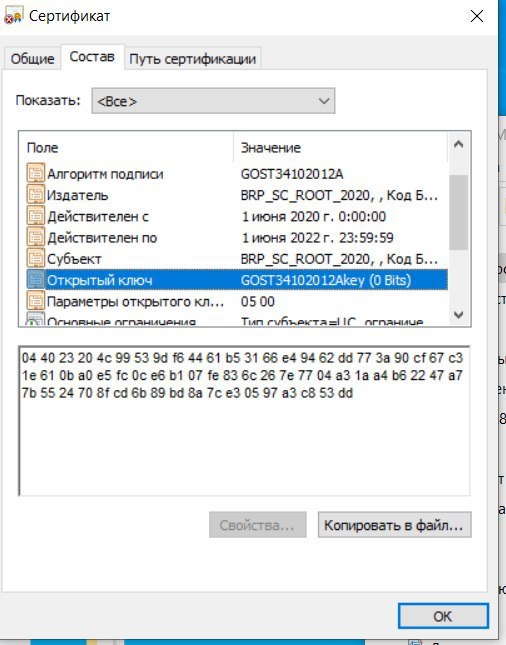The height and width of the screenshot is (645, 506).
Task: Click the disabled Свойства... button
Action: click(258, 525)
